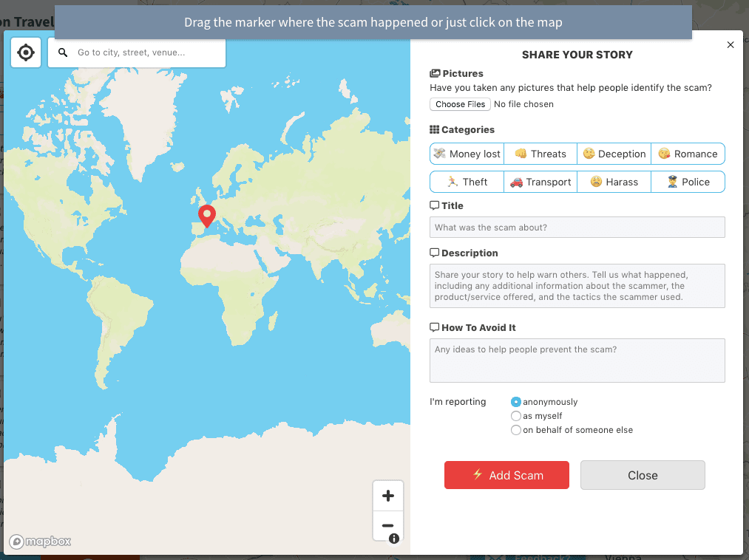This screenshot has width=749, height=560.
Task: Choose the Theft category
Action: click(x=467, y=182)
